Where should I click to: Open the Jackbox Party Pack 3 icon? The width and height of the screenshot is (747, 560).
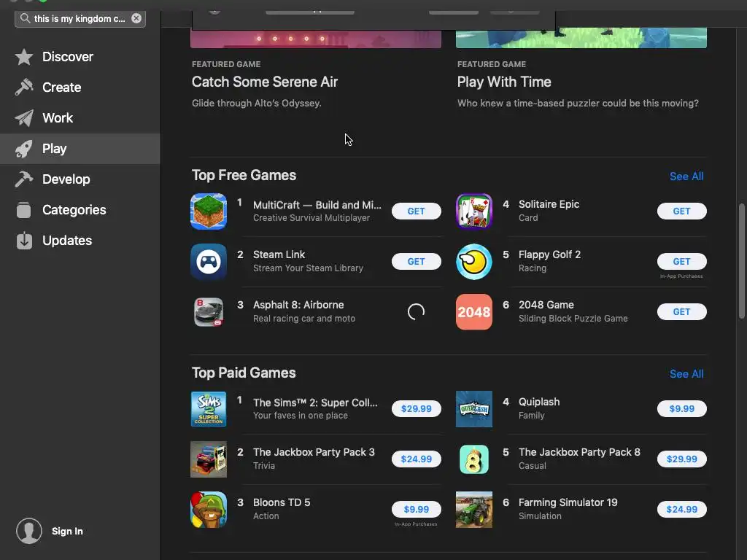pos(209,459)
